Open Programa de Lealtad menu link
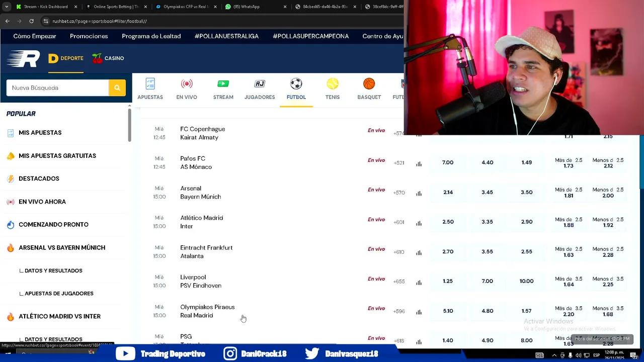Viewport: 644px width, 362px height. coord(151,36)
